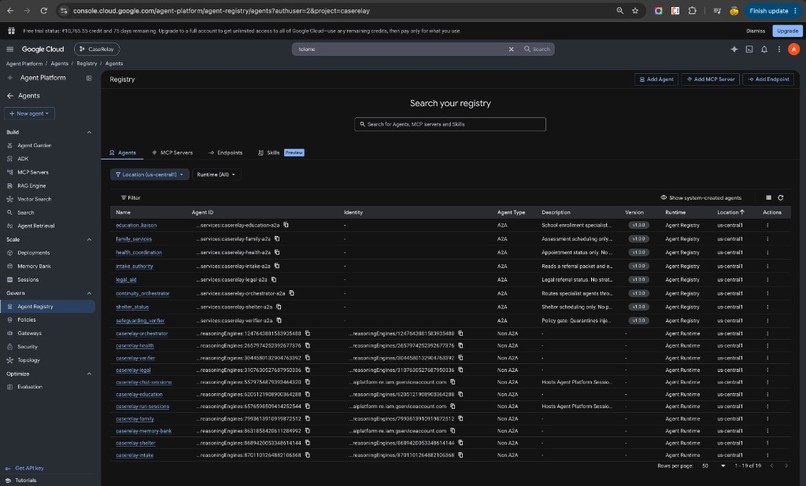This screenshot has width=806, height=486.
Task: Refresh the agents table
Action: coord(780,197)
